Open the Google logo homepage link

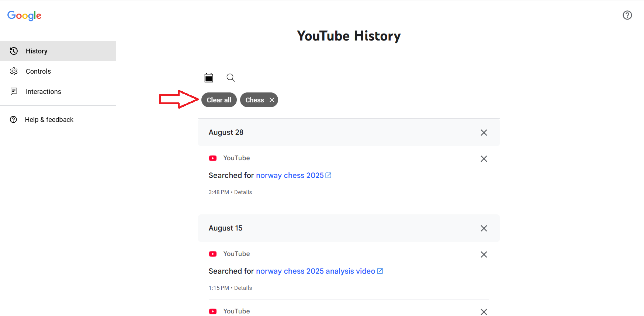24,15
